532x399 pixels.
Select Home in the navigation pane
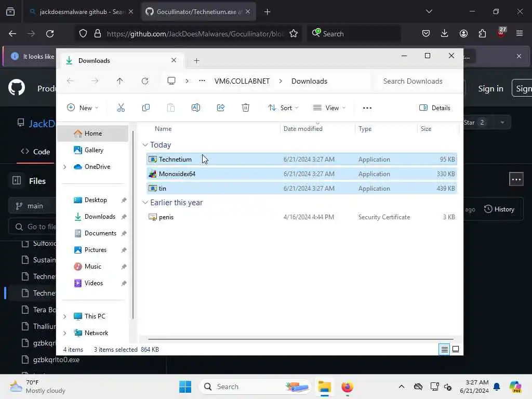point(92,134)
